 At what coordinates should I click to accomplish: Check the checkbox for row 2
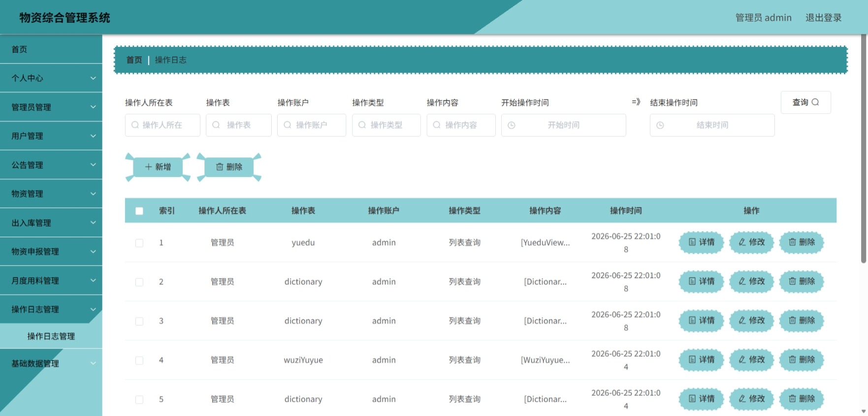tap(139, 282)
